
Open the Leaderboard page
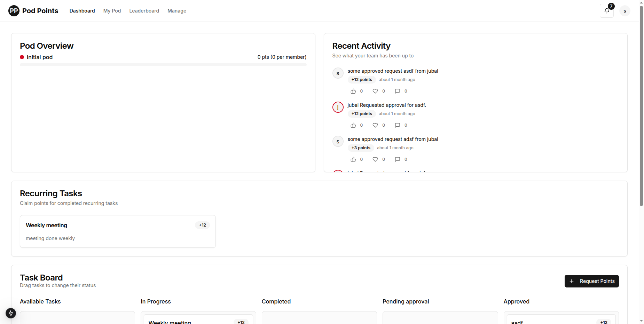(144, 11)
